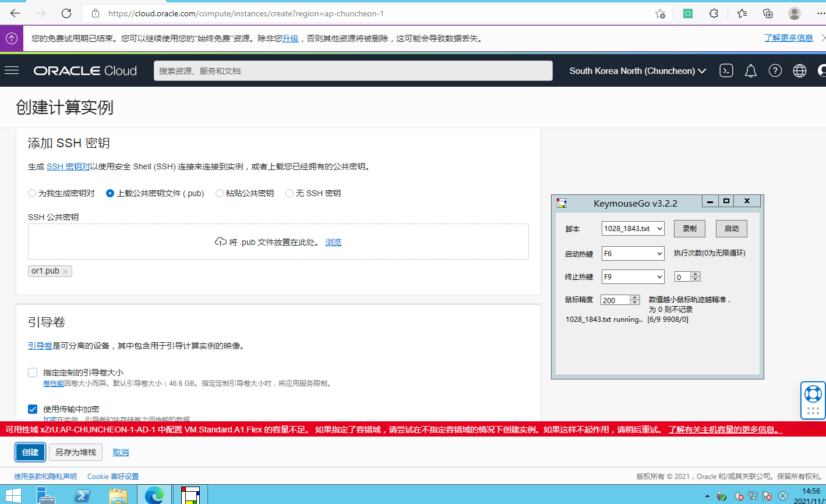
Task: Check 指定定制的引导卷大小
Action: coord(33,372)
